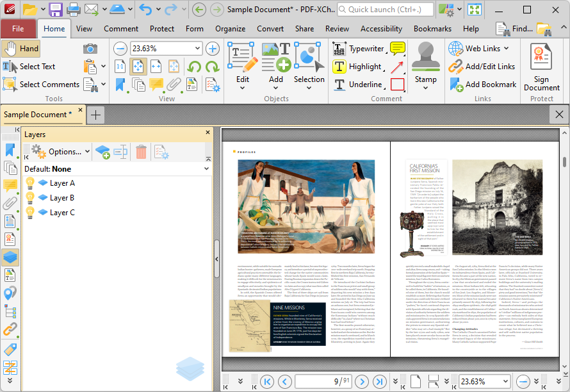Select the Hand tool

point(20,49)
